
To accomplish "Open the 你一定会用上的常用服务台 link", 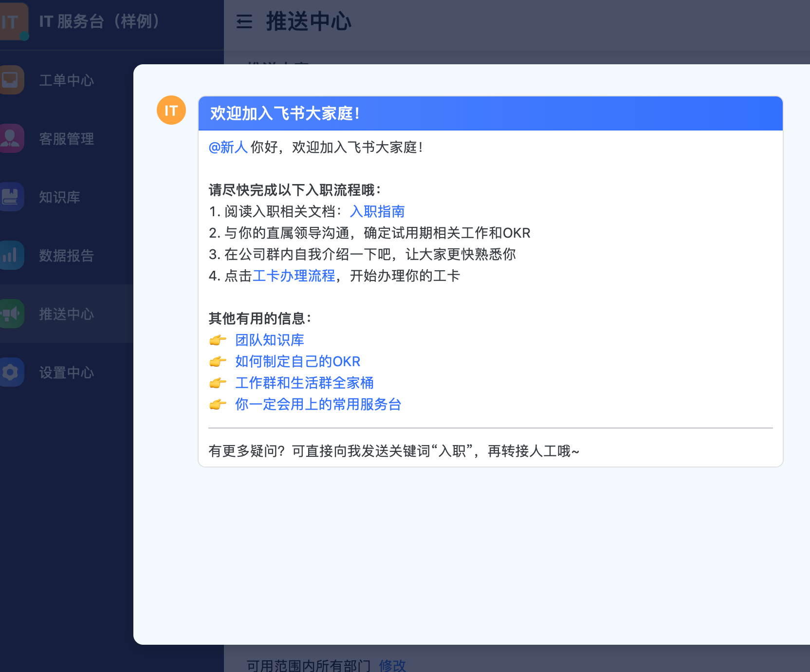I will coord(318,404).
